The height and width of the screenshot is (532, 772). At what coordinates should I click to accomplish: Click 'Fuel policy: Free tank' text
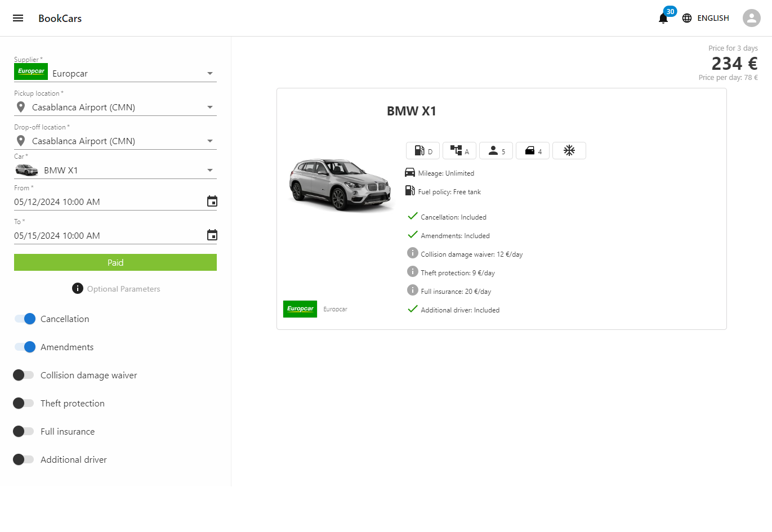pyautogui.click(x=449, y=192)
